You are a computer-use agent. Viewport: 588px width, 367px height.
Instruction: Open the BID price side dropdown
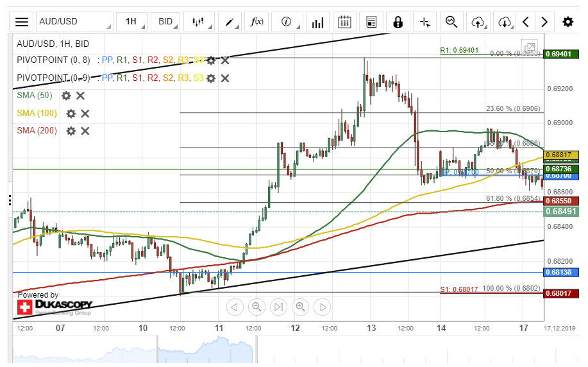[167, 22]
